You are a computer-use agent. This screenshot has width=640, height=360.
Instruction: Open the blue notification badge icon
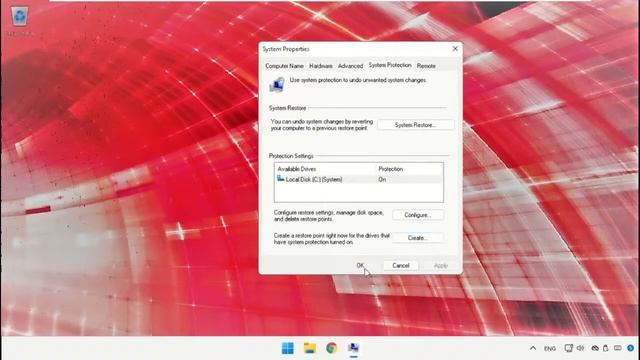click(x=631, y=348)
